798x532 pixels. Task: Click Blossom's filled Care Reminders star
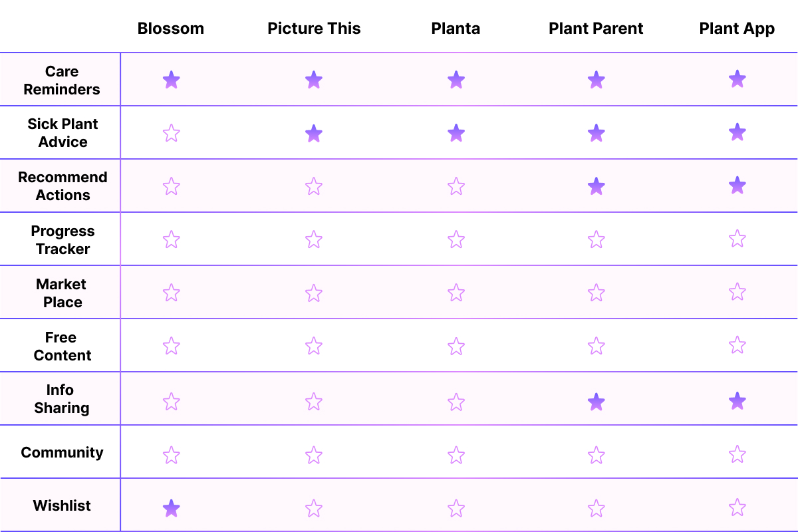tap(171, 80)
